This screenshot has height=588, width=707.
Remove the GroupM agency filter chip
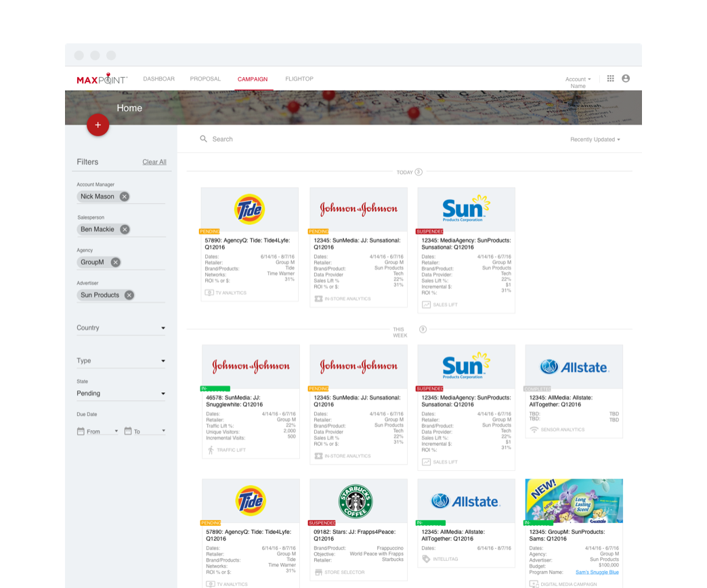(115, 262)
